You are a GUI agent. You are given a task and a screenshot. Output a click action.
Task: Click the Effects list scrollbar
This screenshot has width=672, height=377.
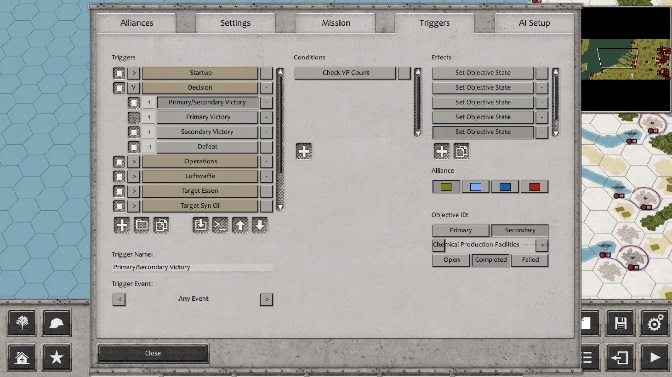555,102
